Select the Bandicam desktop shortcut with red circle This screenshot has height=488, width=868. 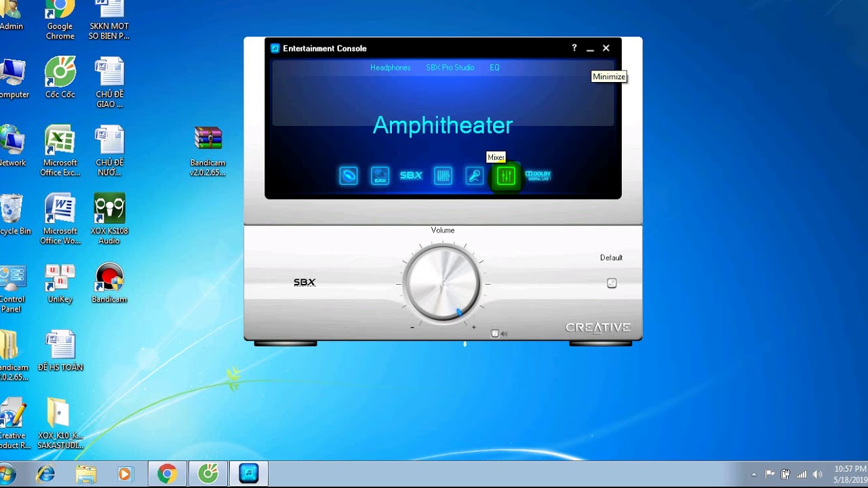(109, 283)
